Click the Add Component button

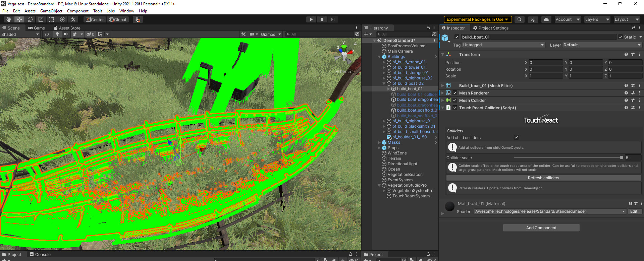(541, 228)
